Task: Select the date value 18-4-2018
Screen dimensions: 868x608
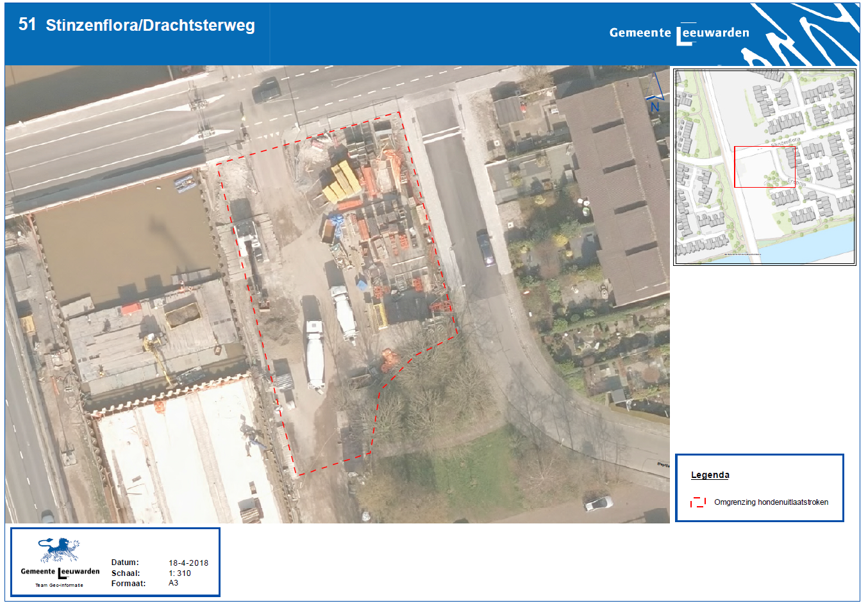Action: click(188, 563)
